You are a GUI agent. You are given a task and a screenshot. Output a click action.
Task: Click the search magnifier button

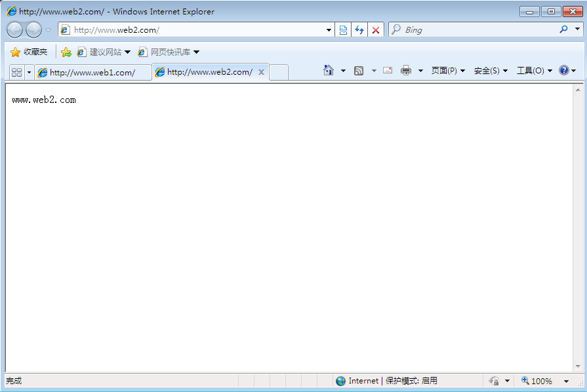564,29
